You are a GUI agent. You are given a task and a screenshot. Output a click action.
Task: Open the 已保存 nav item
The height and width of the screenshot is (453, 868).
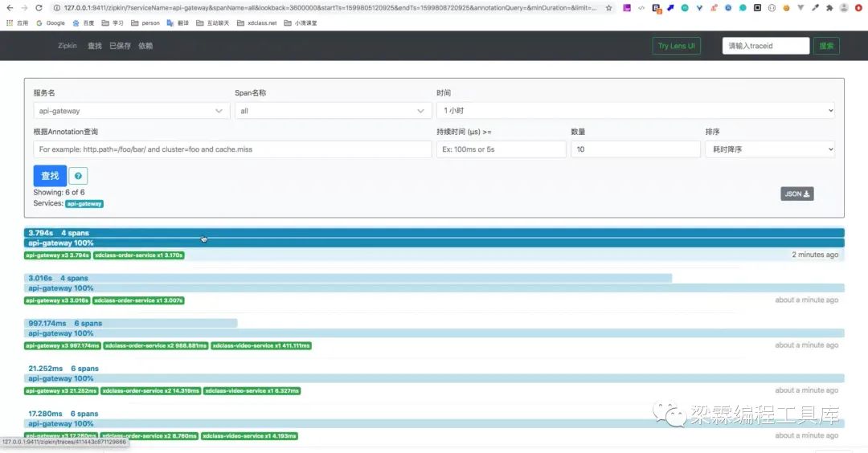[120, 46]
